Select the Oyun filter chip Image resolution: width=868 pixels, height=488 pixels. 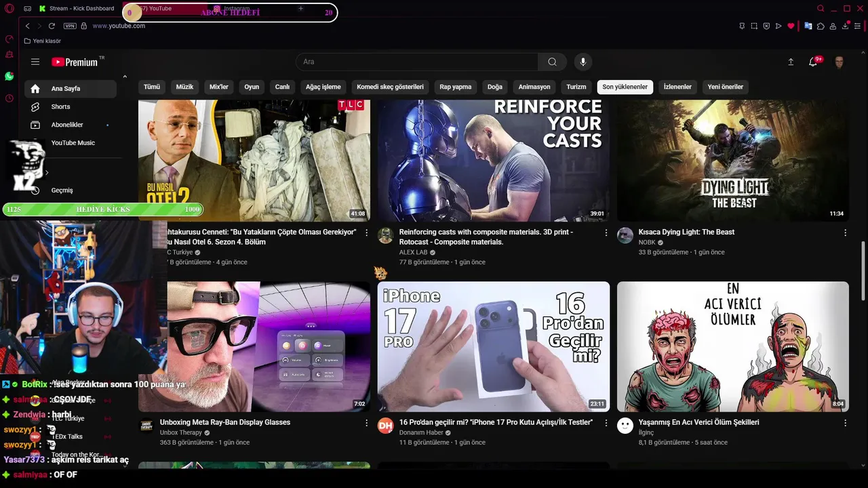(252, 87)
